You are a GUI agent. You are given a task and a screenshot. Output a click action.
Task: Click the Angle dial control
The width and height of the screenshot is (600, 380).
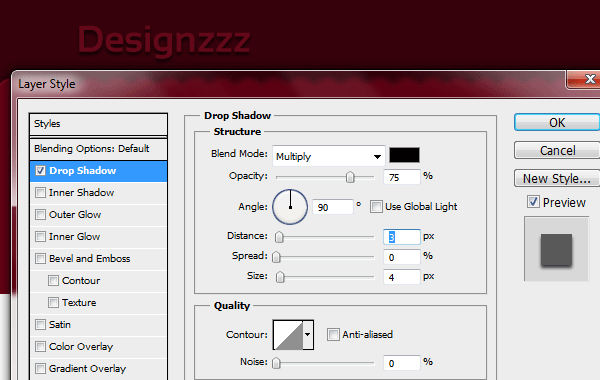click(x=290, y=207)
